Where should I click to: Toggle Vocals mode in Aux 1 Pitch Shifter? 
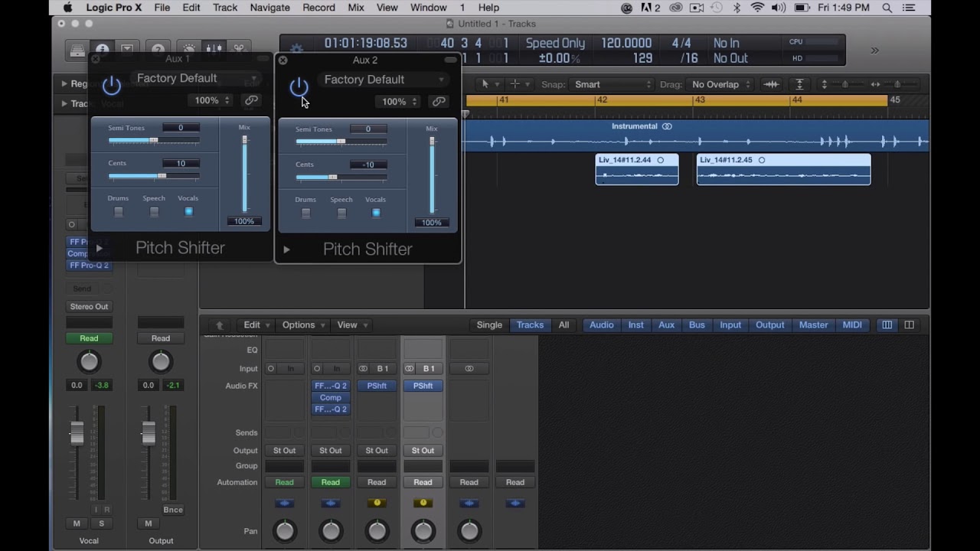[188, 211]
